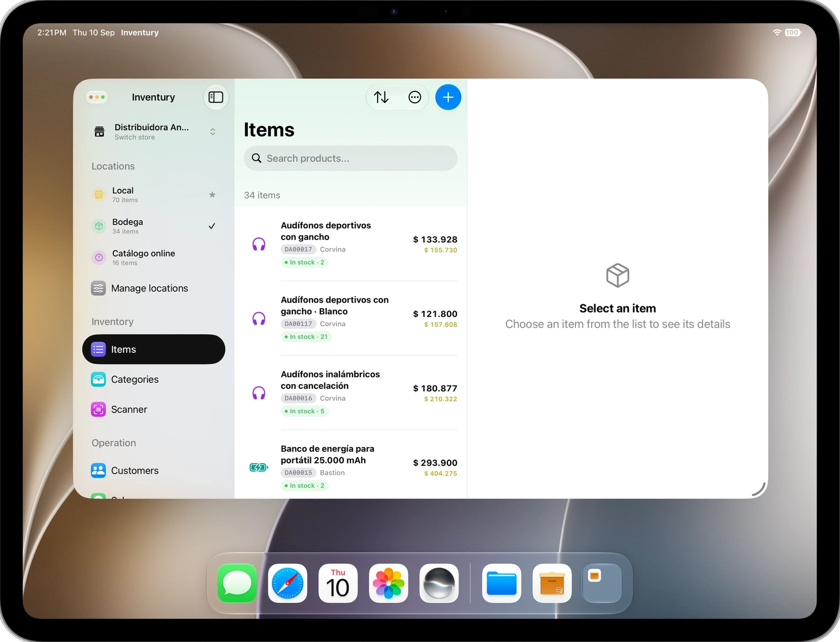Viewport: 840px width, 642px height.
Task: Open Files from the dock
Action: click(x=501, y=583)
